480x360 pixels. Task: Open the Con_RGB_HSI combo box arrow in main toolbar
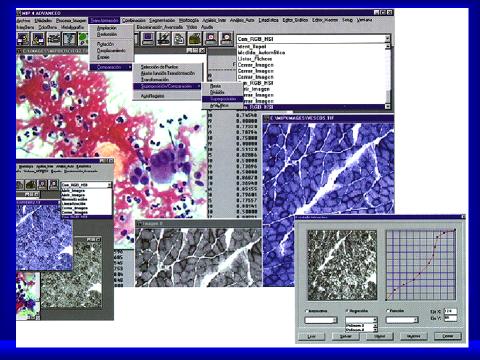tap(387, 39)
